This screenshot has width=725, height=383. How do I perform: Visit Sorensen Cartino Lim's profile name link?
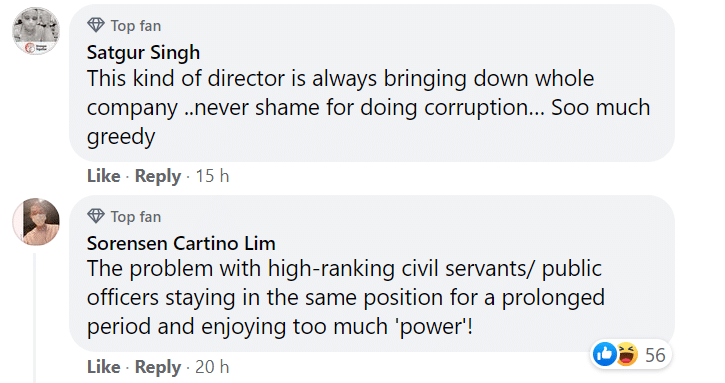(x=181, y=243)
